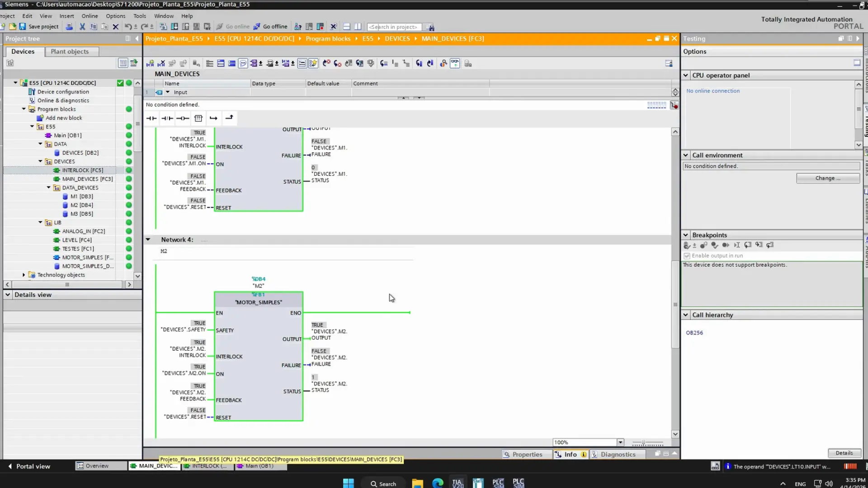Insert an empty box instruction
This screenshot has width=868, height=488.
(198, 118)
